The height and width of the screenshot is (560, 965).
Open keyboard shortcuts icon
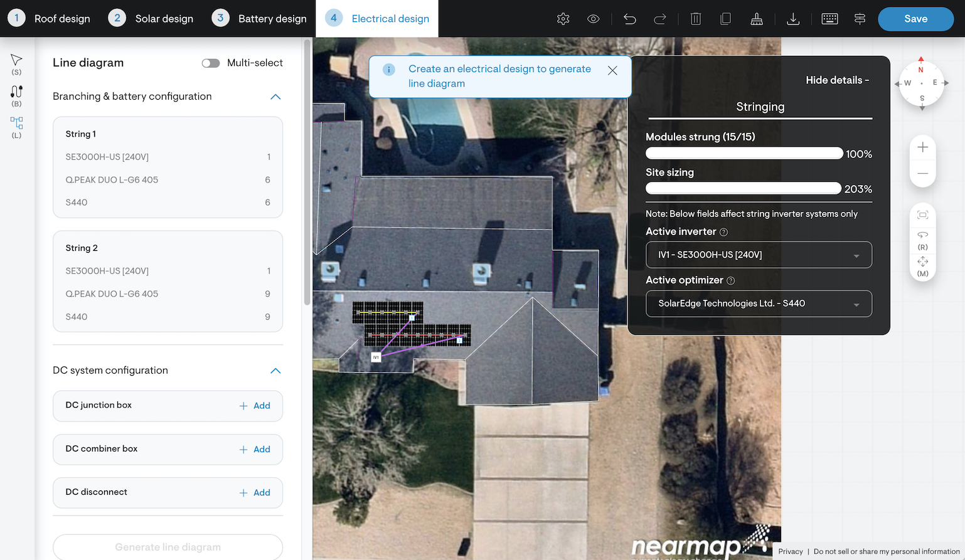pyautogui.click(x=829, y=19)
